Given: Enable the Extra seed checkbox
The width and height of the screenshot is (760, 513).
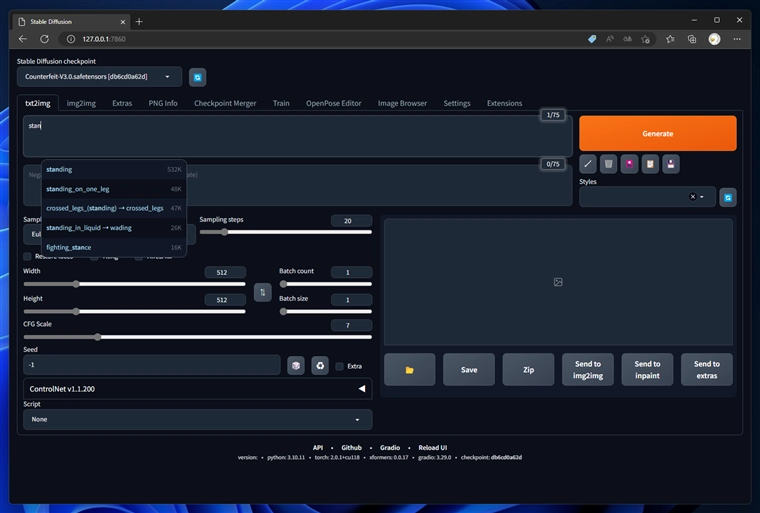Looking at the screenshot, I should [340, 366].
